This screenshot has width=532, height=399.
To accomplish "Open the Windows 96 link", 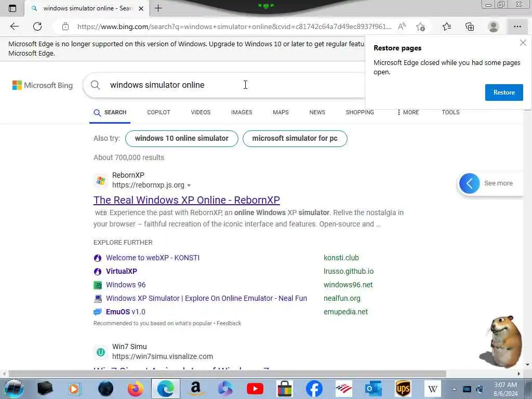I will point(126,285).
